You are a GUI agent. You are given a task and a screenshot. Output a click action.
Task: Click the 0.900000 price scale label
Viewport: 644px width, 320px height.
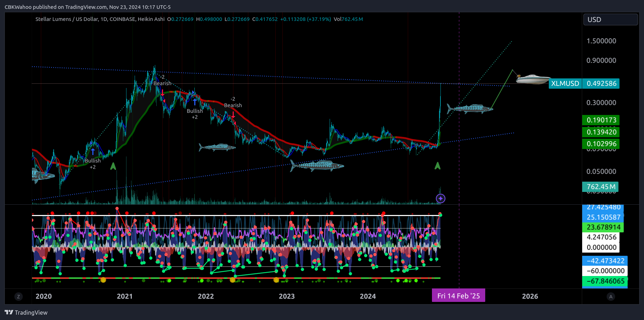click(x=601, y=60)
